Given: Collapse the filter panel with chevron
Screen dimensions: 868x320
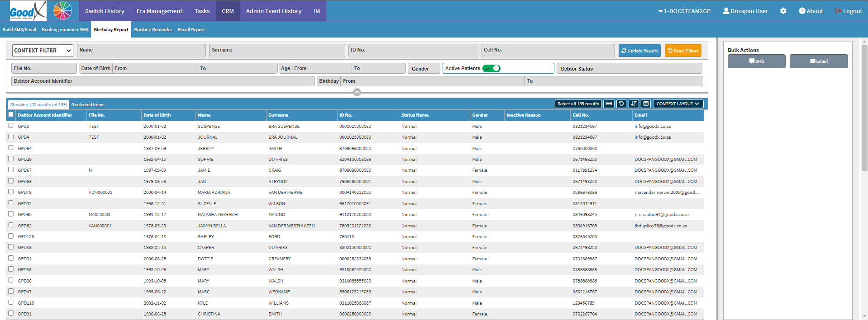Looking at the screenshot, I should pyautogui.click(x=357, y=92).
